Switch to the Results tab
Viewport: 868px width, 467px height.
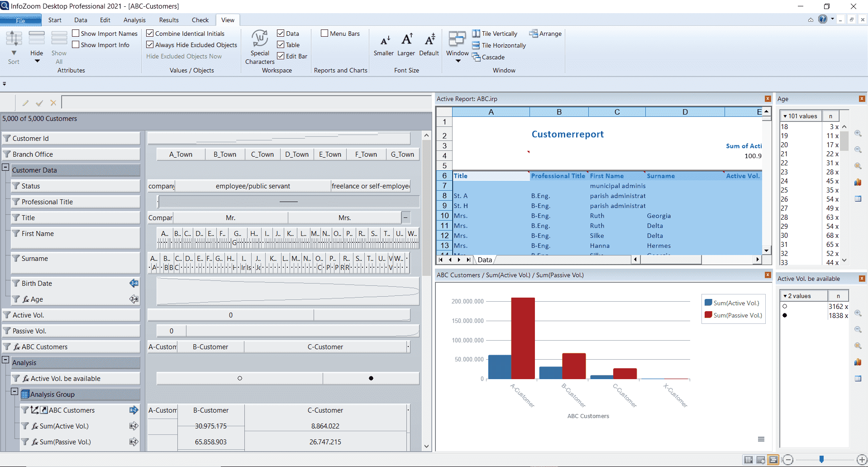pyautogui.click(x=169, y=20)
